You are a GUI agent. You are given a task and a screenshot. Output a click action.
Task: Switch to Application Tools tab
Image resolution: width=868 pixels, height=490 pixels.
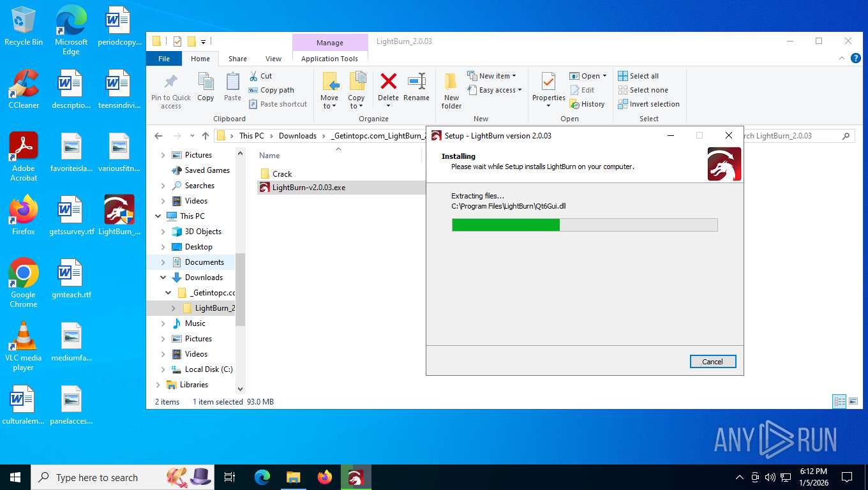click(329, 59)
